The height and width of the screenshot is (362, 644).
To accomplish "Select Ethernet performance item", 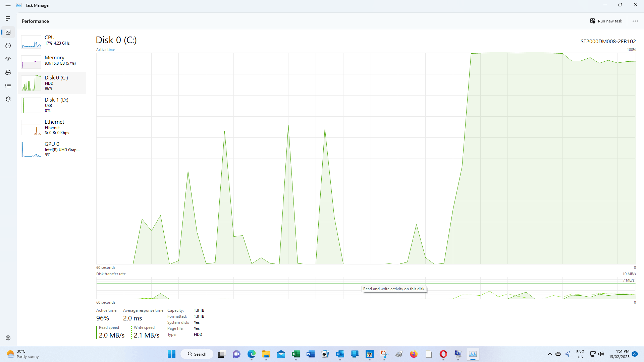I will click(x=52, y=127).
